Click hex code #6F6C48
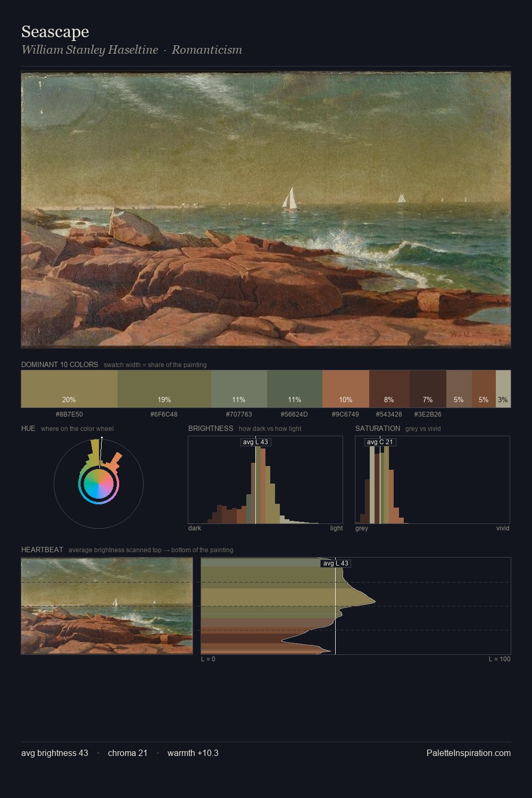Screen dimensions: 532x798 click(x=164, y=414)
